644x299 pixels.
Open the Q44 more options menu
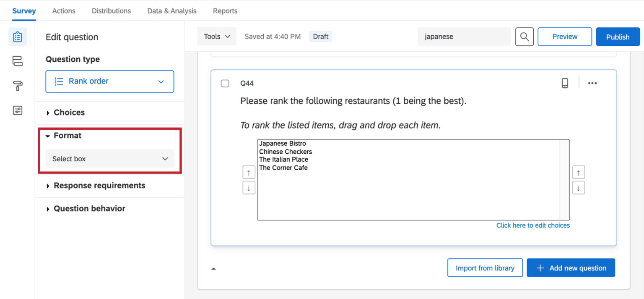point(592,83)
